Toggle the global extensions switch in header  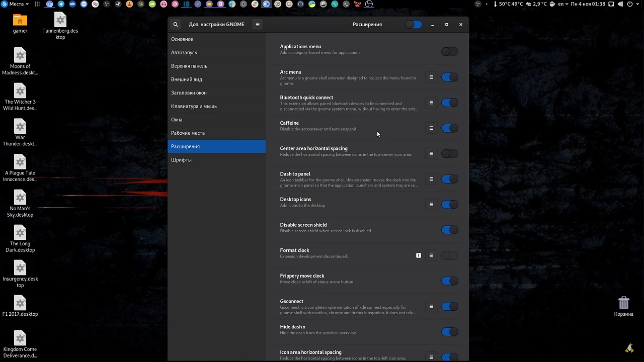pos(414,25)
